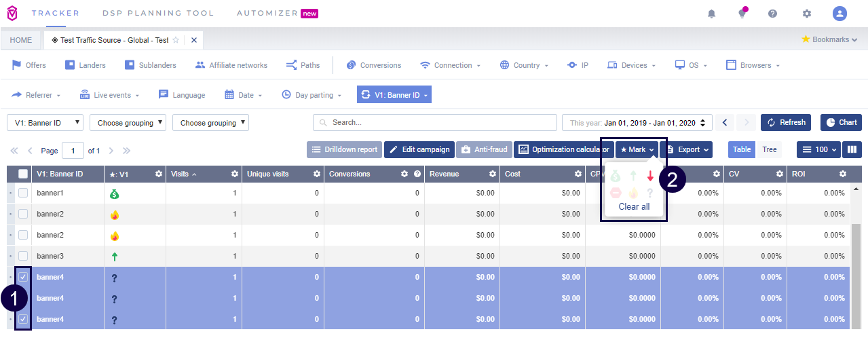Image resolution: width=868 pixels, height=355 pixels.
Task: Switch to the Tree view
Action: [769, 149]
